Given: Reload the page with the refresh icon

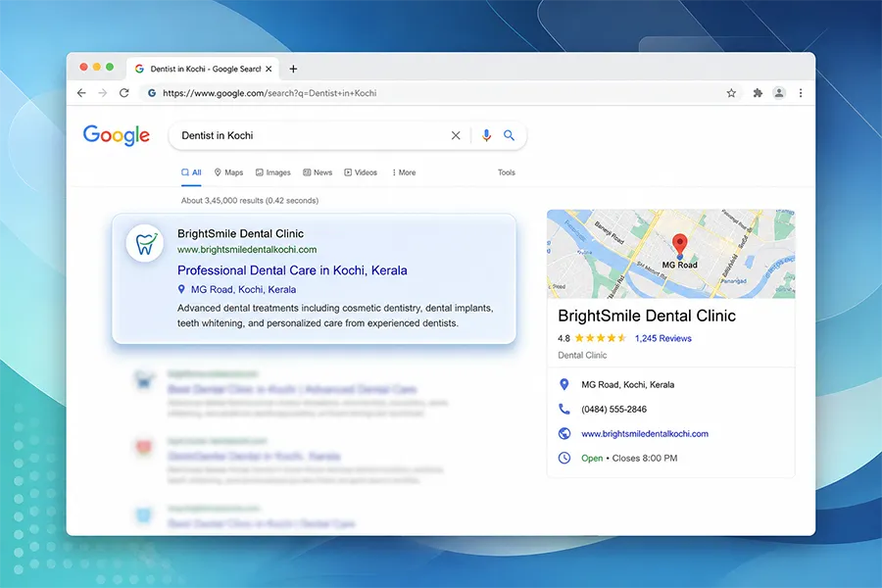Looking at the screenshot, I should coord(124,93).
